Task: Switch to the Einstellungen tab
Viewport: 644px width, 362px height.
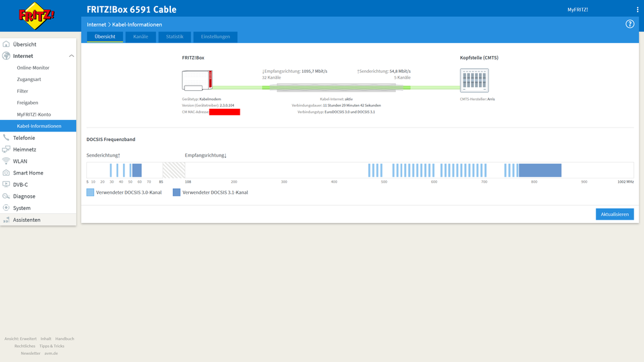Action: pyautogui.click(x=215, y=37)
